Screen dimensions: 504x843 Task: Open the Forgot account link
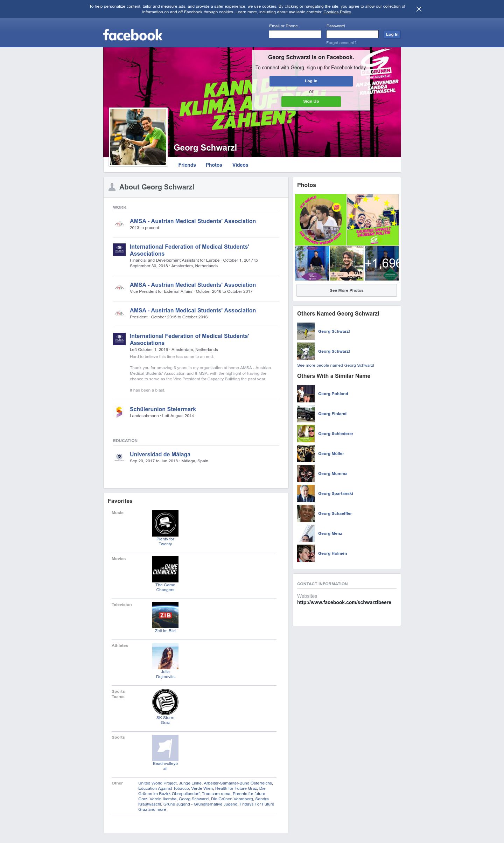point(341,43)
